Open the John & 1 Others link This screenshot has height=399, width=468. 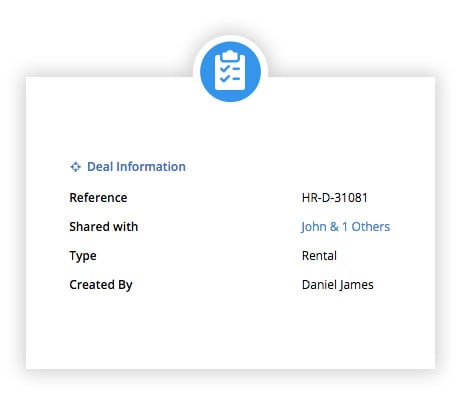(x=346, y=227)
